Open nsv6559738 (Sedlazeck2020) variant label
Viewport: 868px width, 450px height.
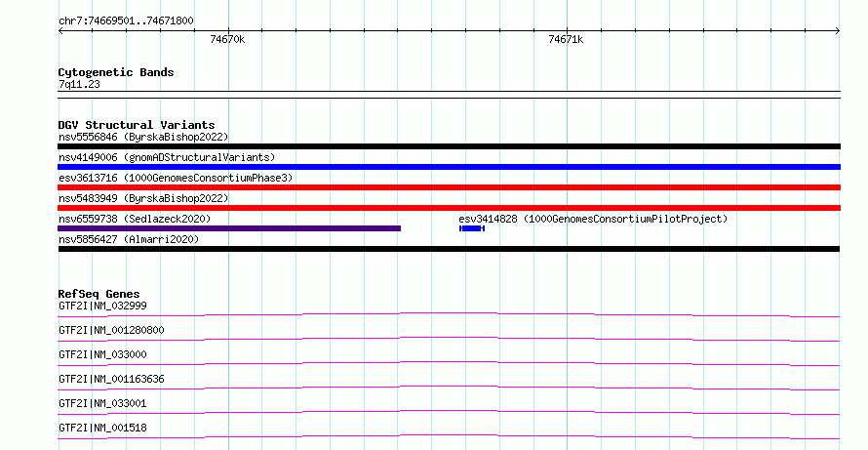click(x=135, y=219)
